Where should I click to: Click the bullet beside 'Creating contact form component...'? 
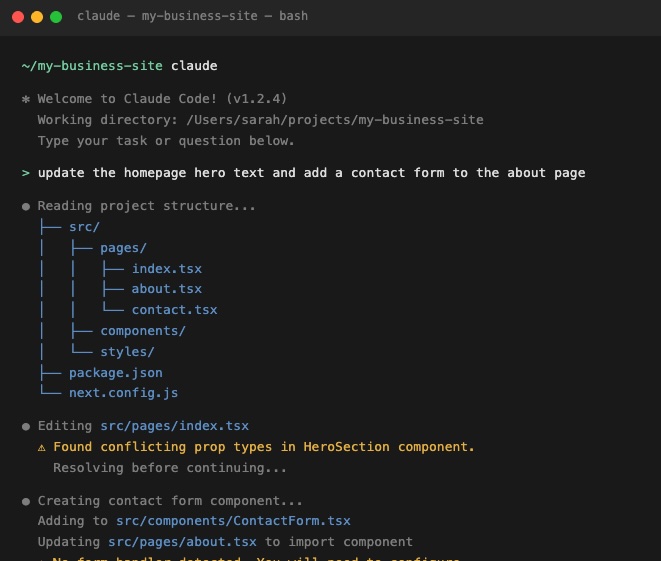click(x=26, y=502)
